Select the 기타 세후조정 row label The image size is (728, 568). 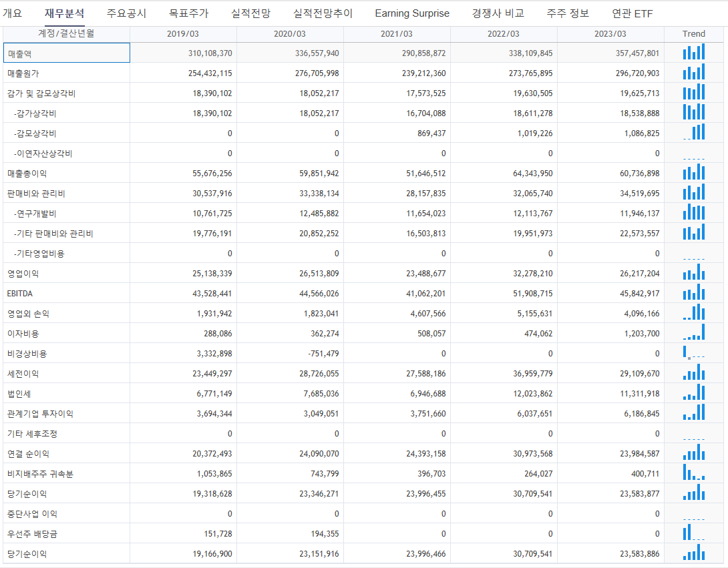tap(33, 434)
